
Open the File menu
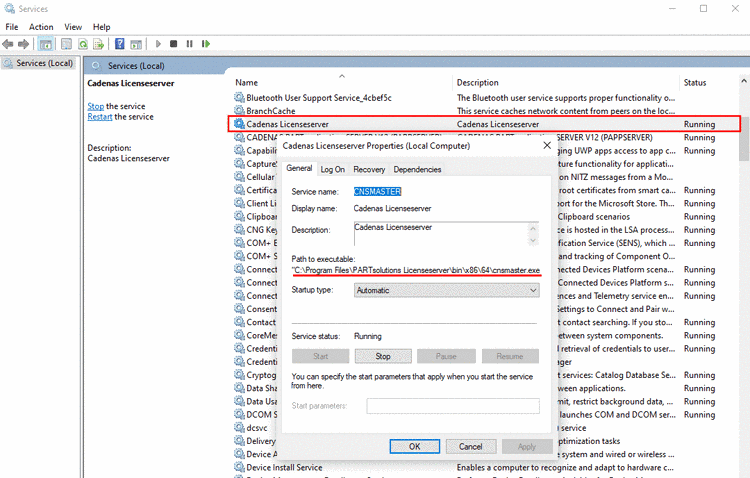12,27
